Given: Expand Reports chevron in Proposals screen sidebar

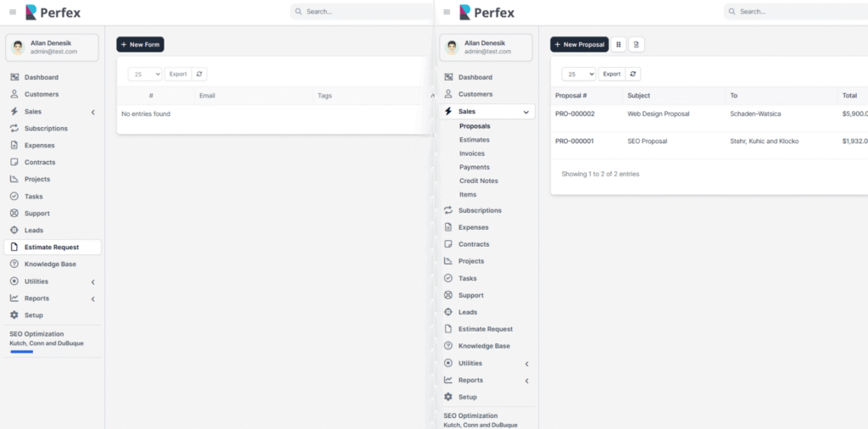Looking at the screenshot, I should (x=527, y=381).
